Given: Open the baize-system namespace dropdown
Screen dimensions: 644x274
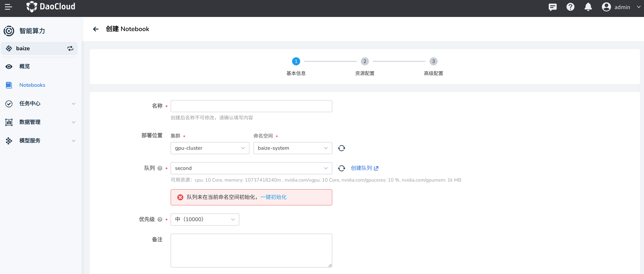Looking at the screenshot, I should click(292, 148).
